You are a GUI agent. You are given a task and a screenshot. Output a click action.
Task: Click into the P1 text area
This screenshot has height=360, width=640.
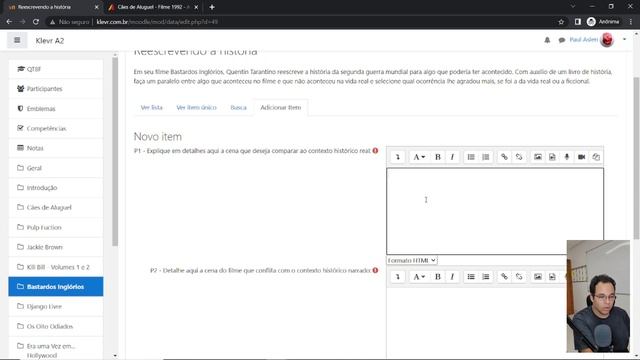click(x=495, y=211)
